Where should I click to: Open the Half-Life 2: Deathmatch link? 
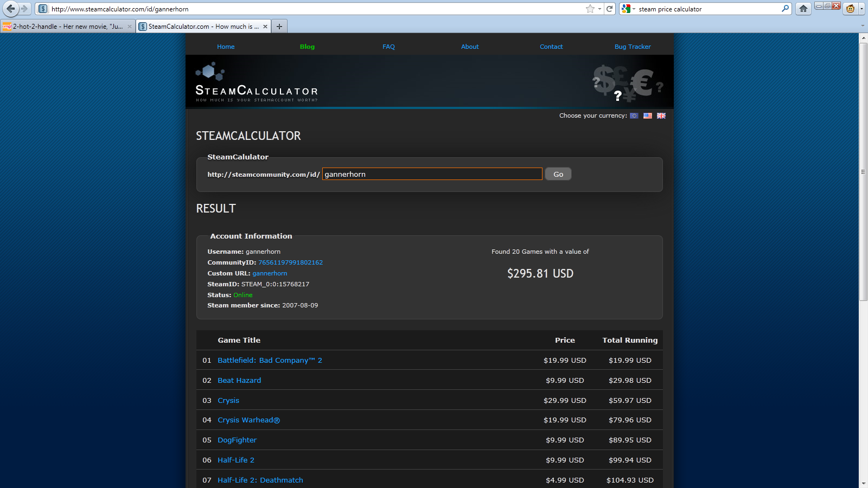tap(260, 480)
